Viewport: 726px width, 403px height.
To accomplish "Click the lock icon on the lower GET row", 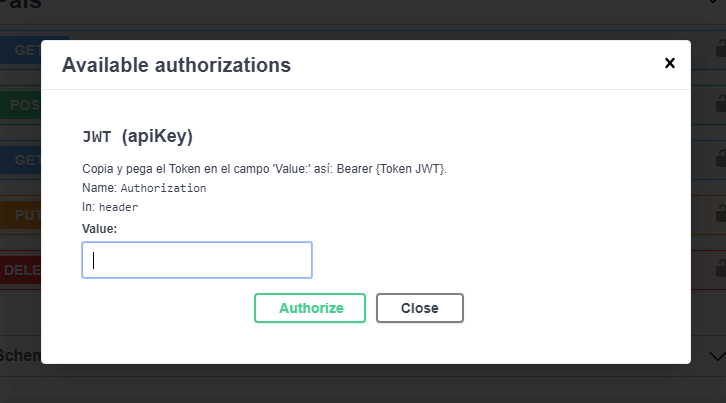I will pyautogui.click(x=721, y=158).
